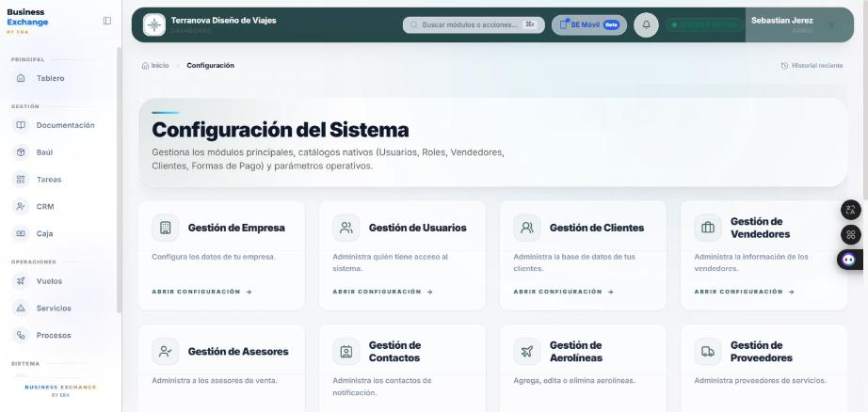
Task: Open the Sebastian Jerez user menu
Action: [798, 24]
